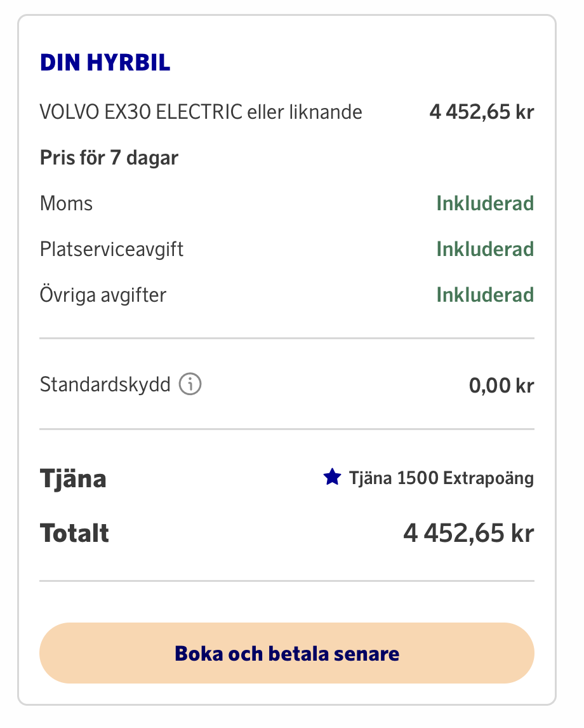Click the VOLVO EX30 ELECTRIC car name
Viewport: 584px width, 728px height.
coord(141,112)
